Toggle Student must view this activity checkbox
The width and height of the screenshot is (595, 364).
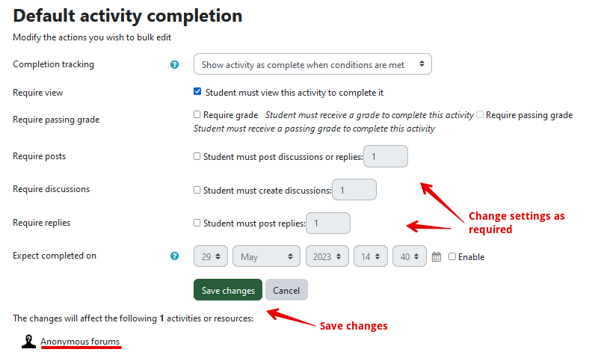[197, 92]
